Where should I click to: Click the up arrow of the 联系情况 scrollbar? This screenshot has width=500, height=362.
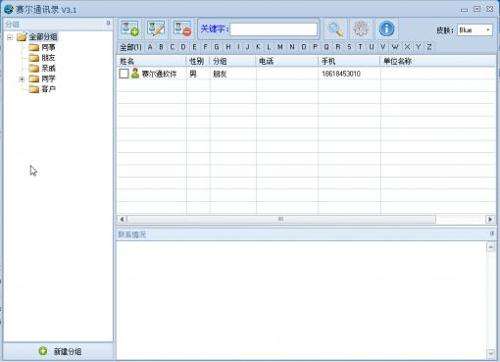click(x=491, y=247)
